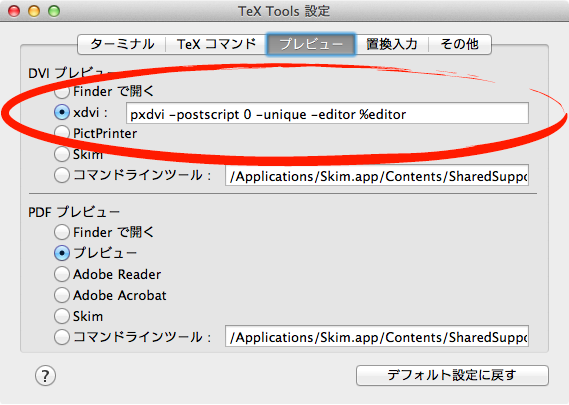
Task: Click the xdvi command text field
Action: tap(327, 114)
